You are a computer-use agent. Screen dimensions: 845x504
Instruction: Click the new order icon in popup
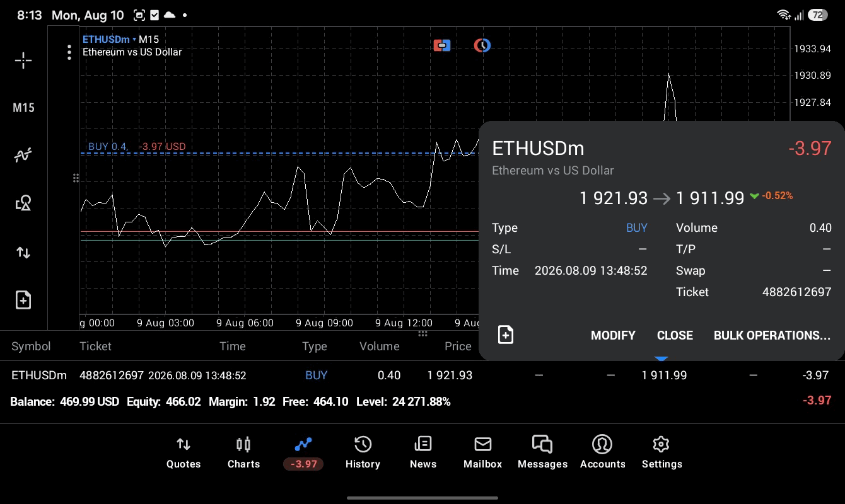506,335
